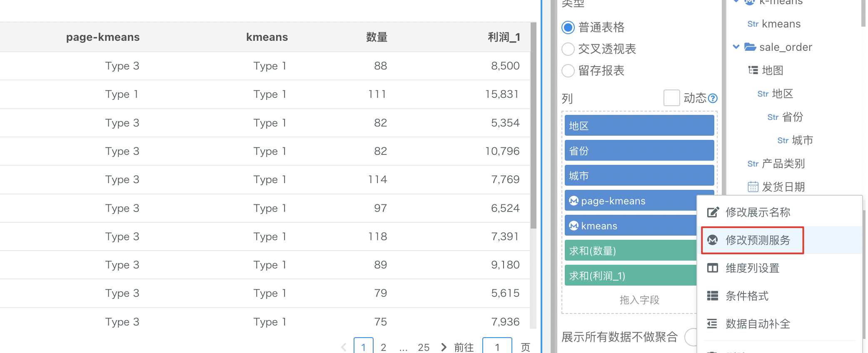The height and width of the screenshot is (353, 868).
Task: Click the table vertical scrollbar
Action: pos(534,125)
